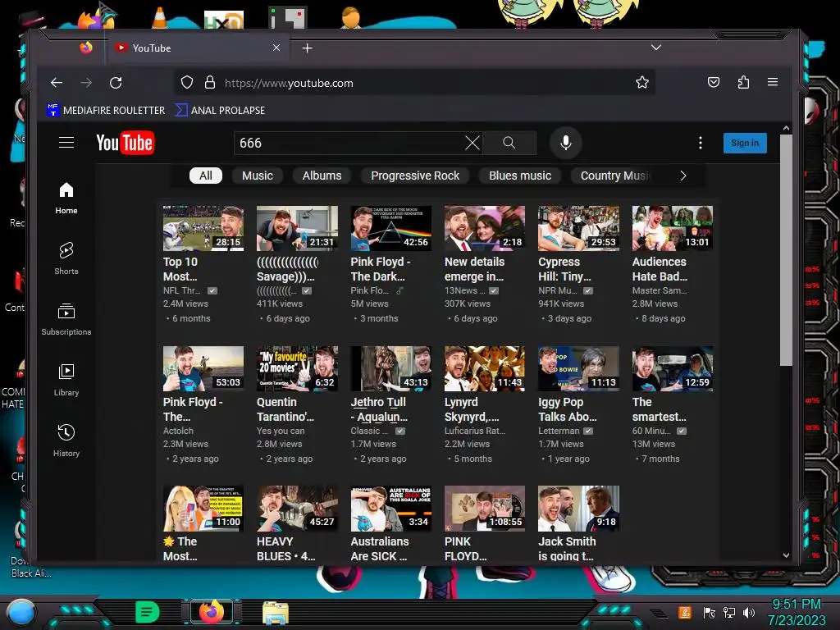Image resolution: width=840 pixels, height=630 pixels.
Task: Bookmark this page with the star icon
Action: click(641, 83)
